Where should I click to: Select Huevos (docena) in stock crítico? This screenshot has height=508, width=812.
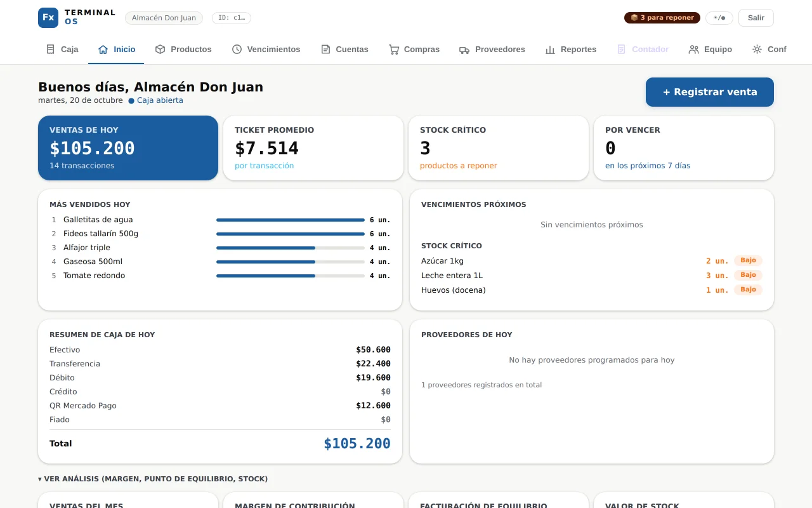coord(454,290)
